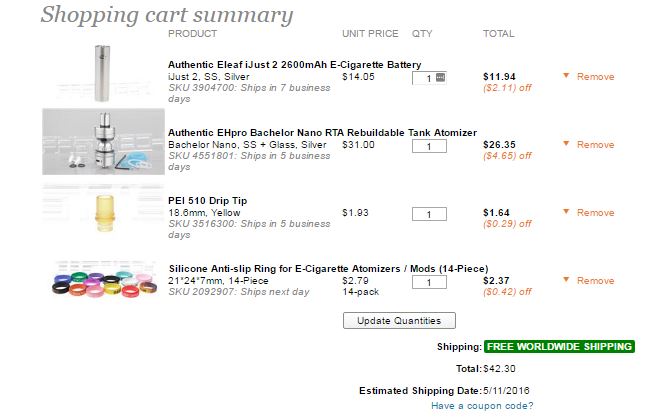
Task: Focus the quantity field for PEI Drip Tip
Action: pos(429,214)
